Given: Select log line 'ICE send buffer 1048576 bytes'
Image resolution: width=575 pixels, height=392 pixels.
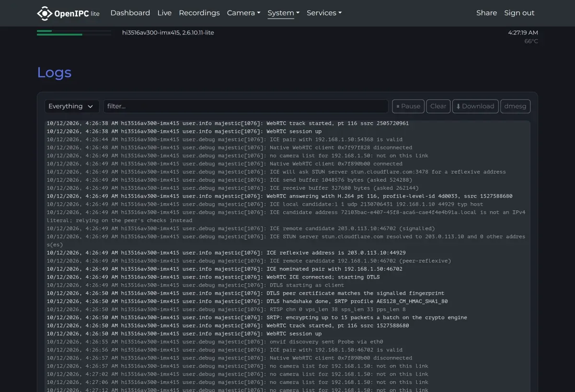Looking at the screenshot, I should coord(229,180).
